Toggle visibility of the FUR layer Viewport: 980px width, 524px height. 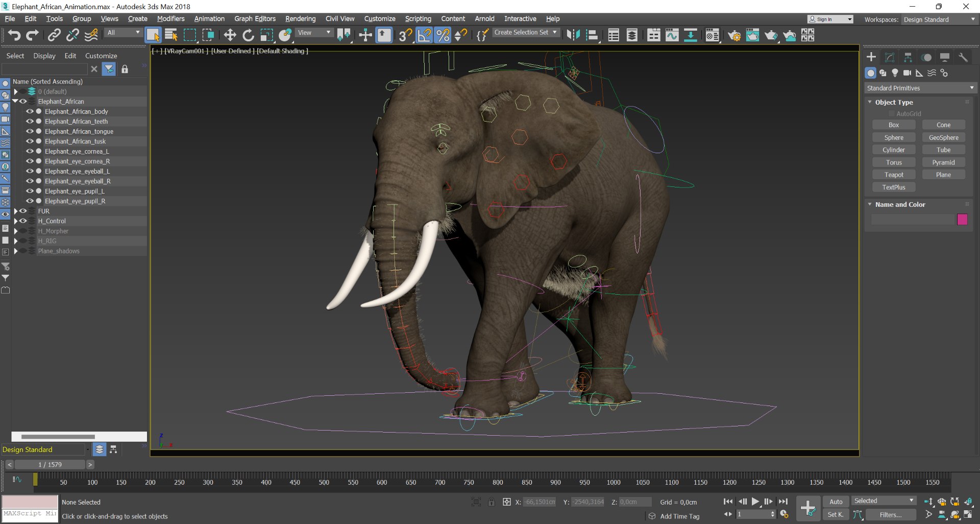[23, 211]
